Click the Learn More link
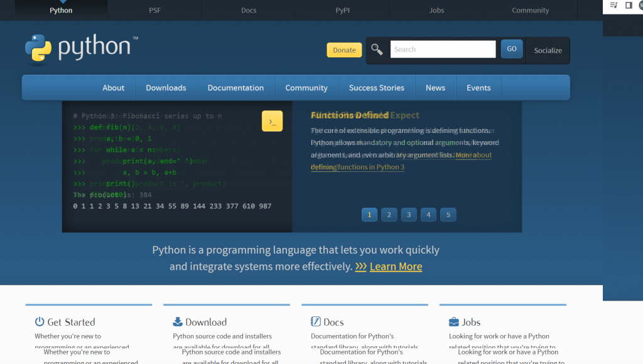Screen dimensions: 643x364 [x=396, y=267]
